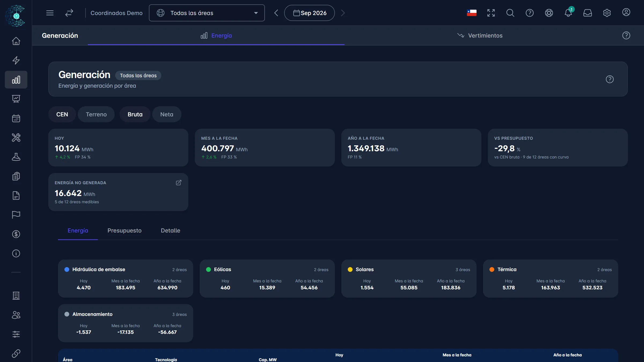Select the Terreno source toggle
This screenshot has width=644, height=362.
(x=96, y=114)
